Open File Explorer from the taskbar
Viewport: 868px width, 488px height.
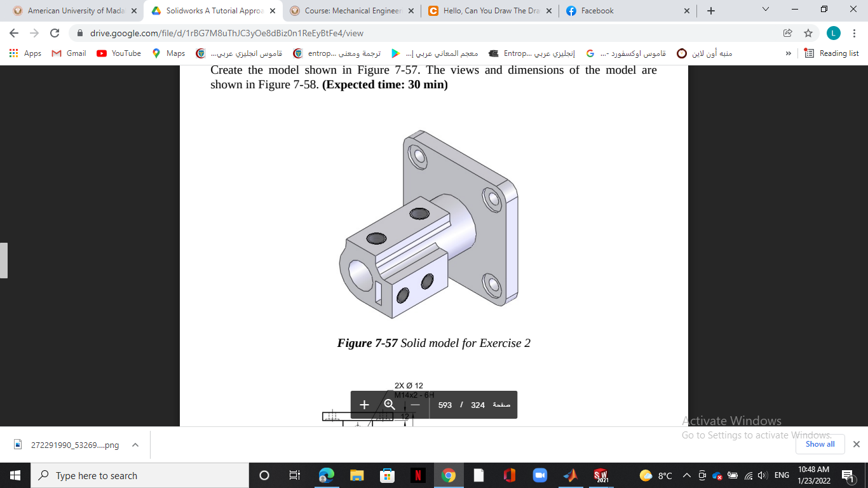[x=356, y=475]
